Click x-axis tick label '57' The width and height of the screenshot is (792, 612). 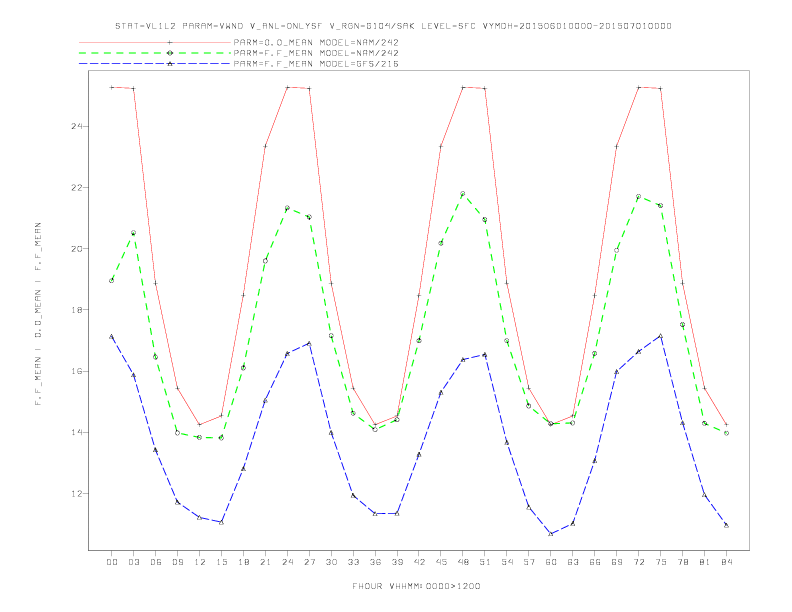click(x=529, y=562)
